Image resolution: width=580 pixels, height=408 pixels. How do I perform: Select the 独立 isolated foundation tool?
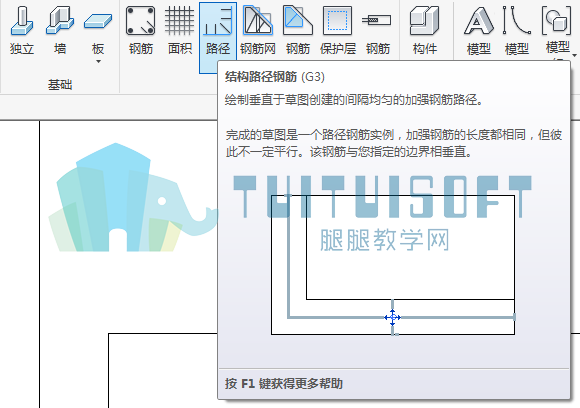pos(22,30)
